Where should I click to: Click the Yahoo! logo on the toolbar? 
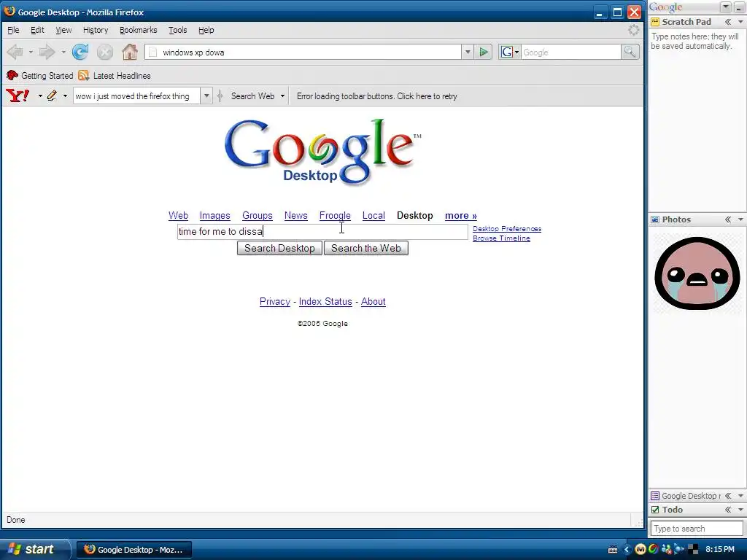(18, 96)
